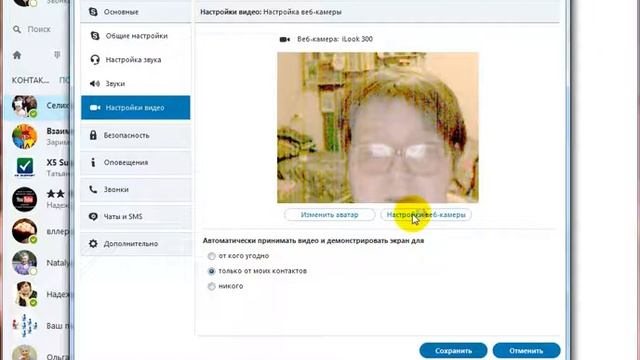Viewport: 640px width, 360px height.
Task: Click the gear icon beside Дополнительно
Action: [x=93, y=244]
